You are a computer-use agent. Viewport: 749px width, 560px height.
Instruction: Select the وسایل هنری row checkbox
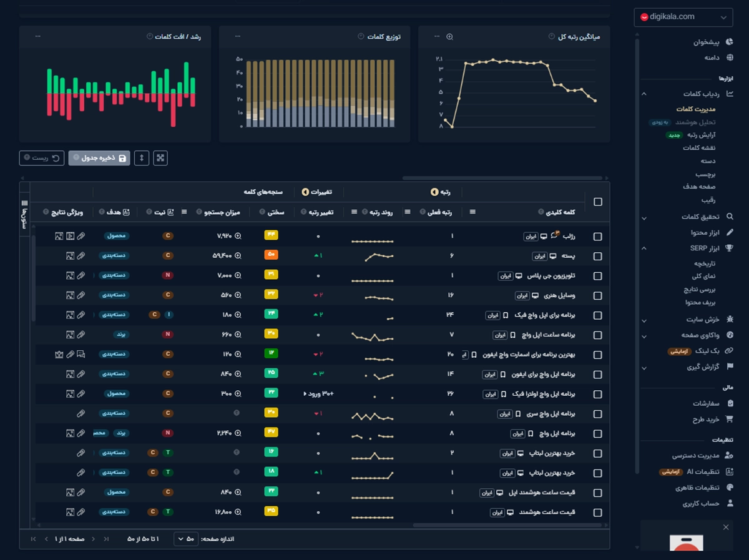point(598,296)
